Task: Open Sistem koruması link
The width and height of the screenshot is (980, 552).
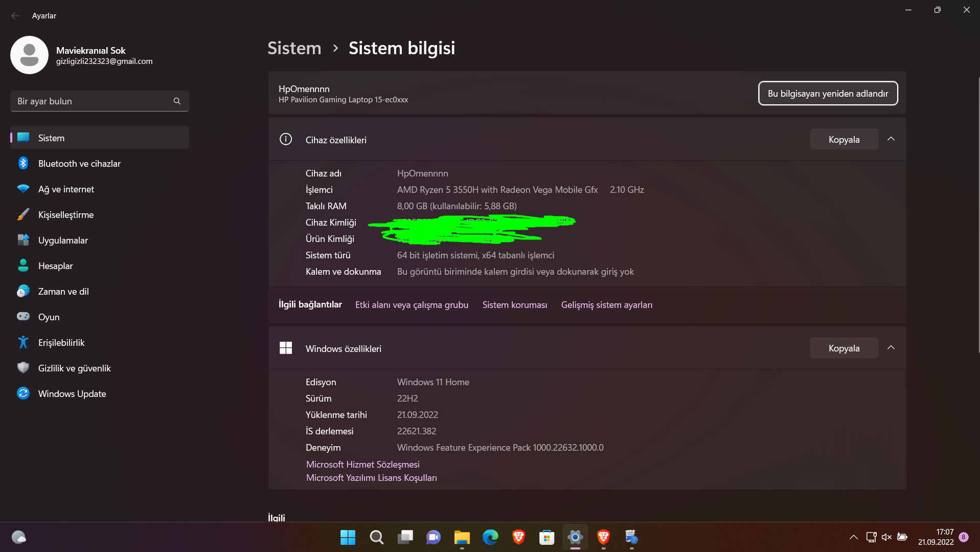Action: [515, 305]
